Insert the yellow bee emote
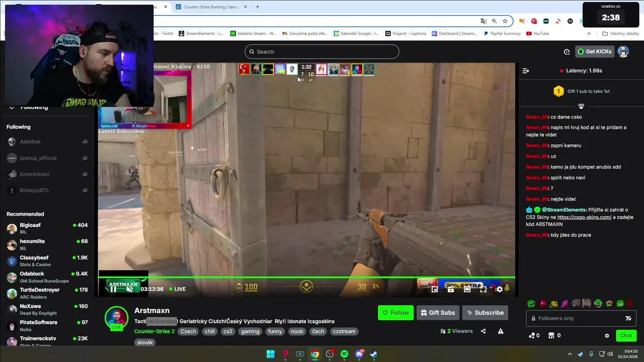Image resolution: width=644 pixels, height=362 pixels. [554, 304]
